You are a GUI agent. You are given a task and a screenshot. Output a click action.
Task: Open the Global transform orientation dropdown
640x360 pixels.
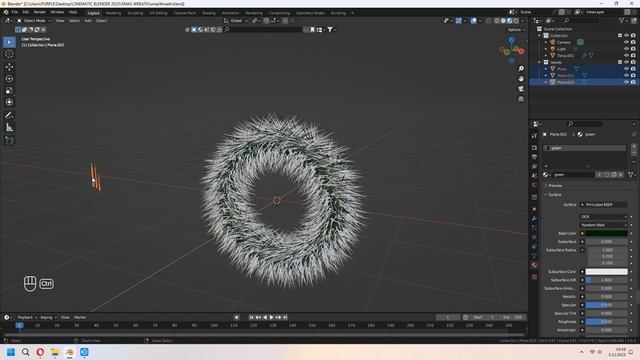click(x=236, y=20)
